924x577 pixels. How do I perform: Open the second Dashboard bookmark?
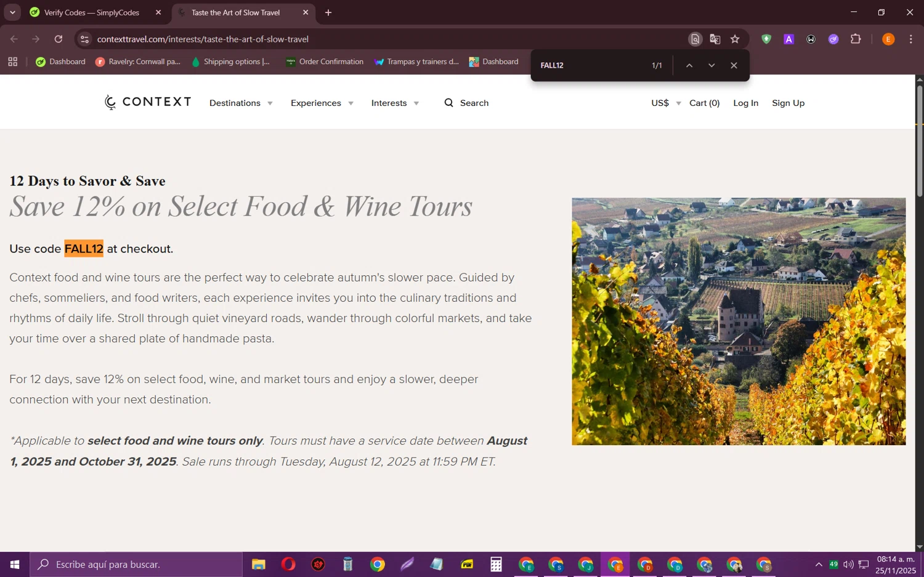pos(494,62)
